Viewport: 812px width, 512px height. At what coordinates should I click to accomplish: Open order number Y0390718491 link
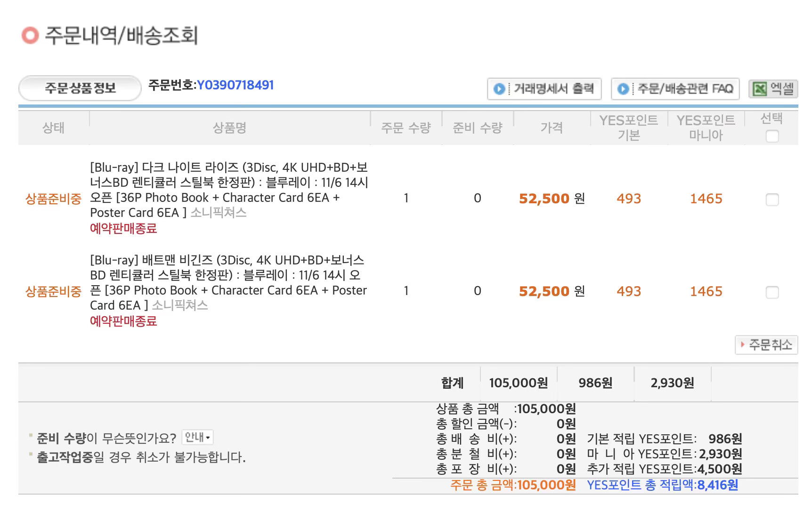tap(235, 85)
